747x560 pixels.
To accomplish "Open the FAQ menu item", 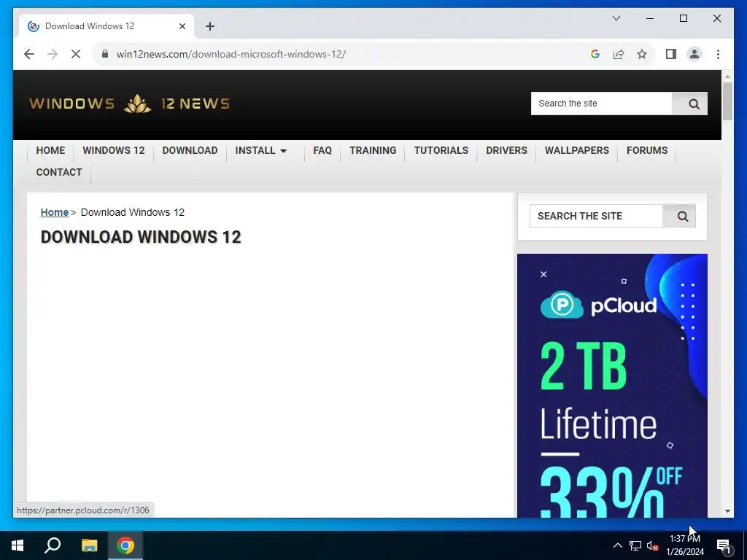I will coord(322,150).
